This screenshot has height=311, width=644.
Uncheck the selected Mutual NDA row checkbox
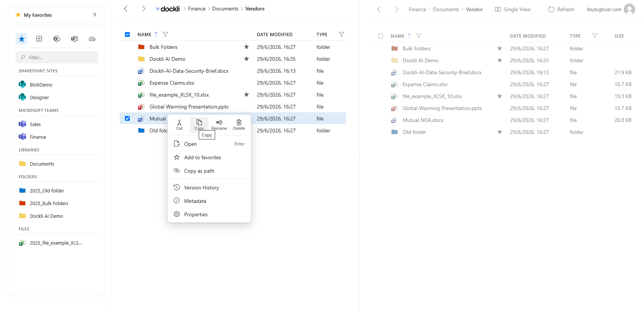128,119
